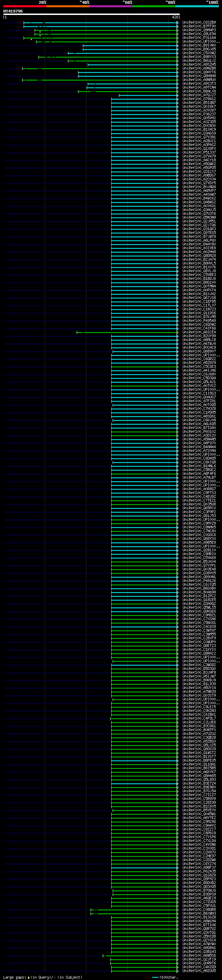The height and width of the screenshot is (980, 222).
Task: Select hit UniRef100_B6U1J2
Action: pos(199,60)
